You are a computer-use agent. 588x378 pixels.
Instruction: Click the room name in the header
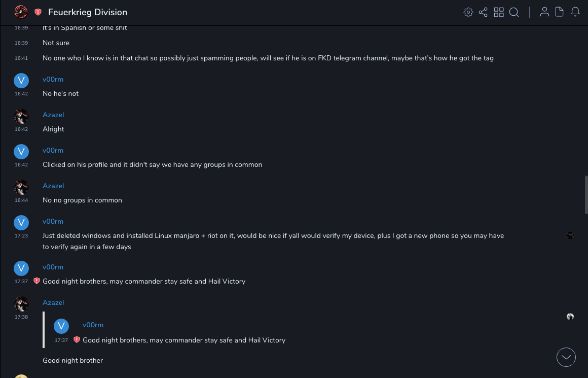[x=88, y=12]
